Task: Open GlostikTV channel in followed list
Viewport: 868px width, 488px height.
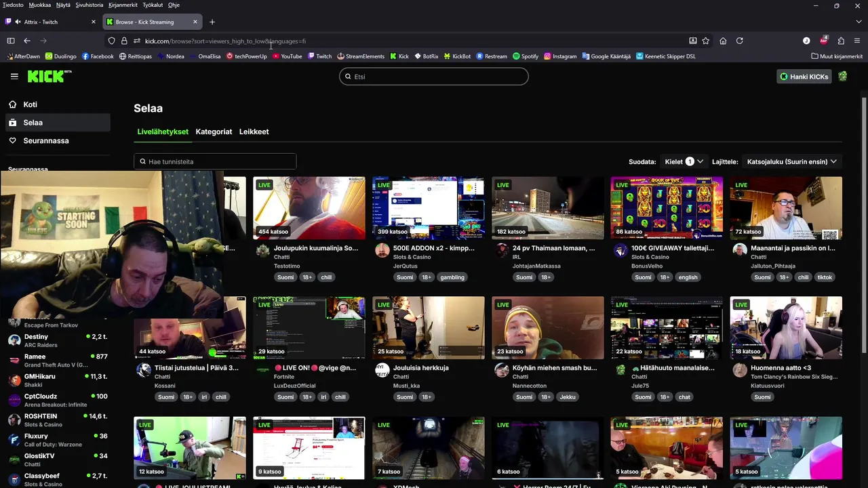Action: click(58, 460)
